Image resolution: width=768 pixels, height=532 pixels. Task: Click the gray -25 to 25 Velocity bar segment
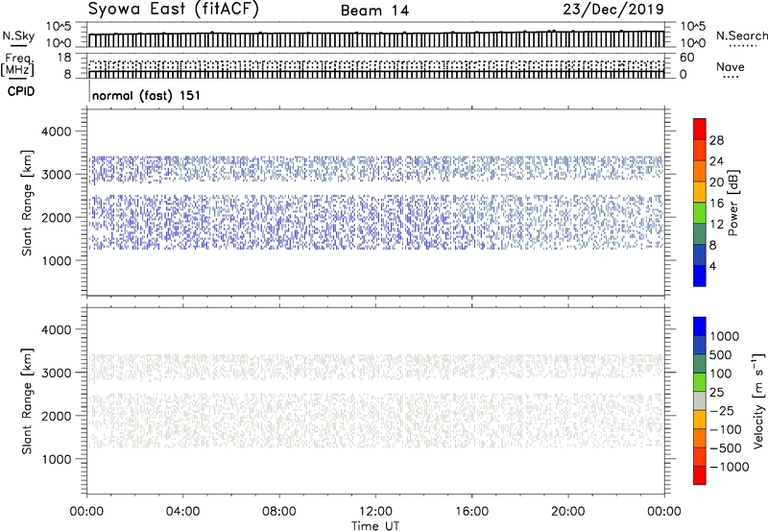tap(700, 400)
